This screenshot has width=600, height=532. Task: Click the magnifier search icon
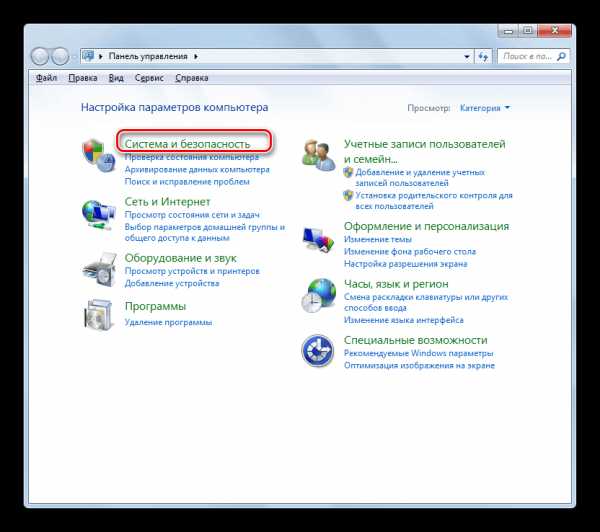[x=561, y=57]
